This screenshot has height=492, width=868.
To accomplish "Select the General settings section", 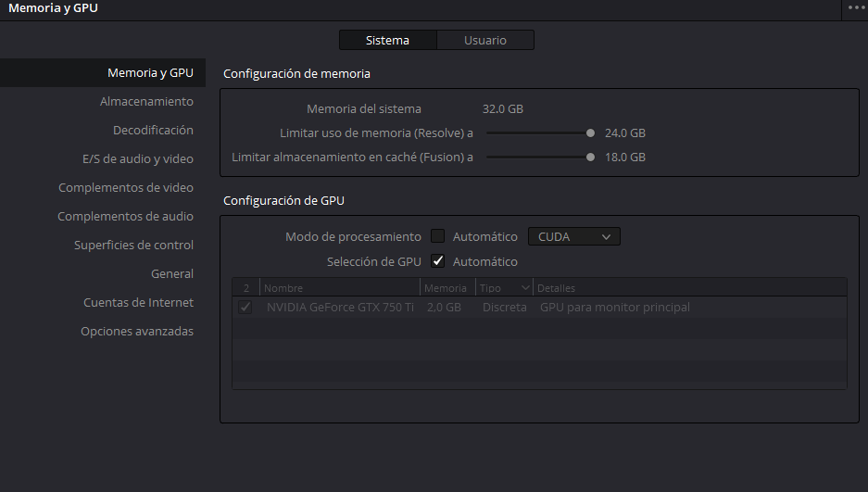I will 172,273.
